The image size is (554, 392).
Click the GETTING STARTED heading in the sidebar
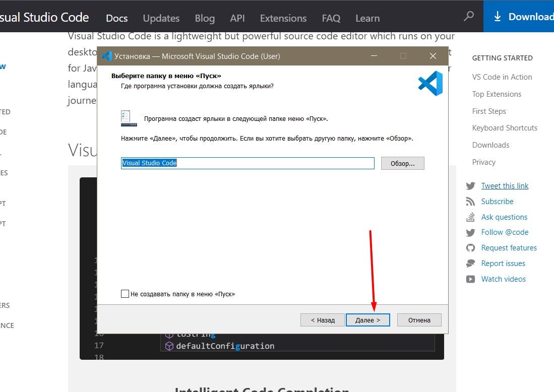pos(502,58)
